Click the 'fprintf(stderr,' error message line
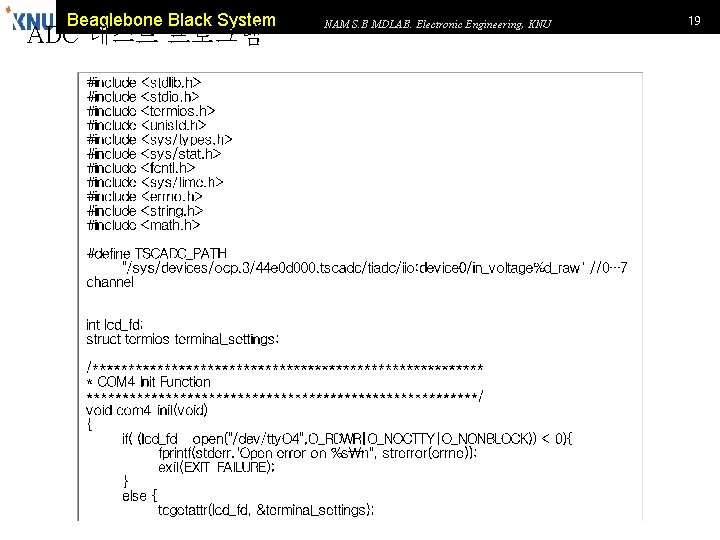 (x=318, y=453)
